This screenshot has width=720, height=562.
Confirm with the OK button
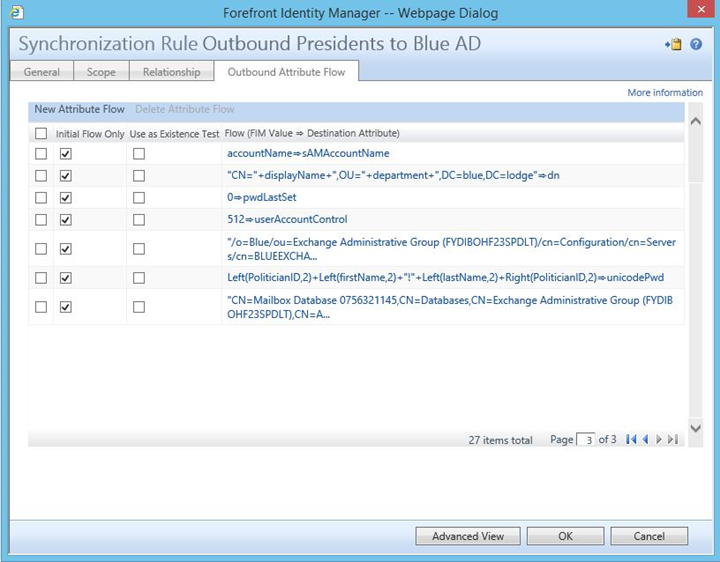click(x=565, y=536)
